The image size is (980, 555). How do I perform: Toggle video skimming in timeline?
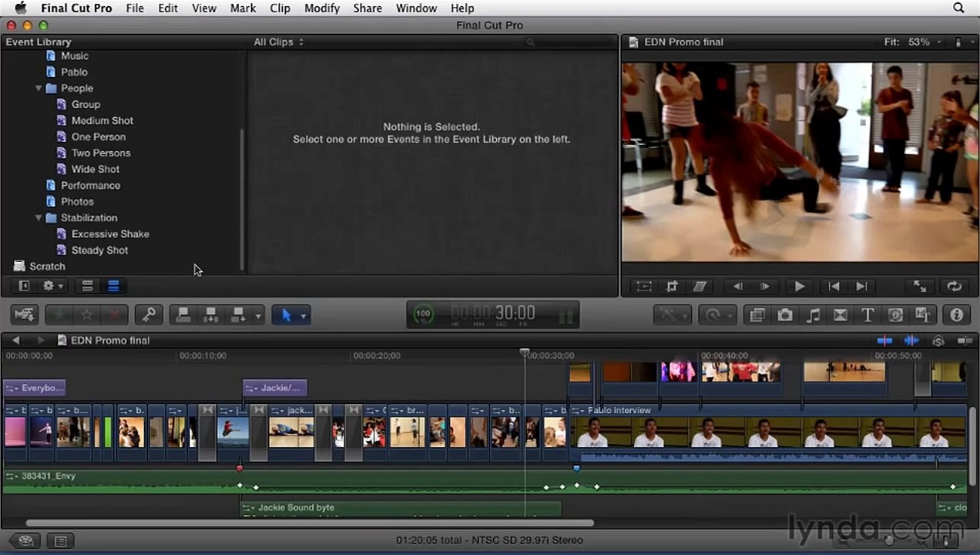(884, 340)
